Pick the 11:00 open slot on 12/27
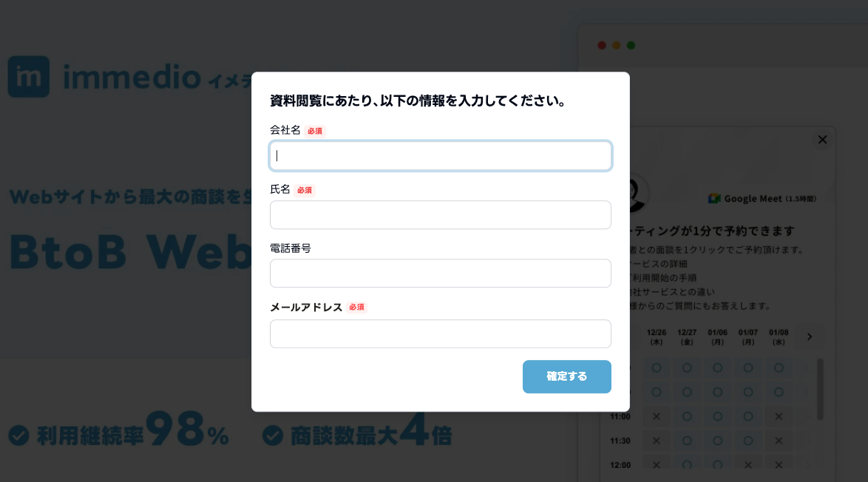868x482 pixels. click(687, 416)
